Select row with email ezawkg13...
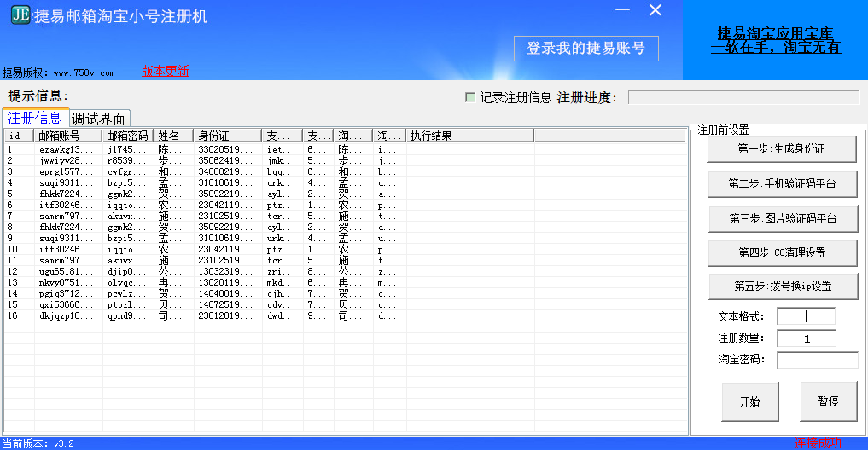Screen dimensions: 868x457 click(345, 149)
